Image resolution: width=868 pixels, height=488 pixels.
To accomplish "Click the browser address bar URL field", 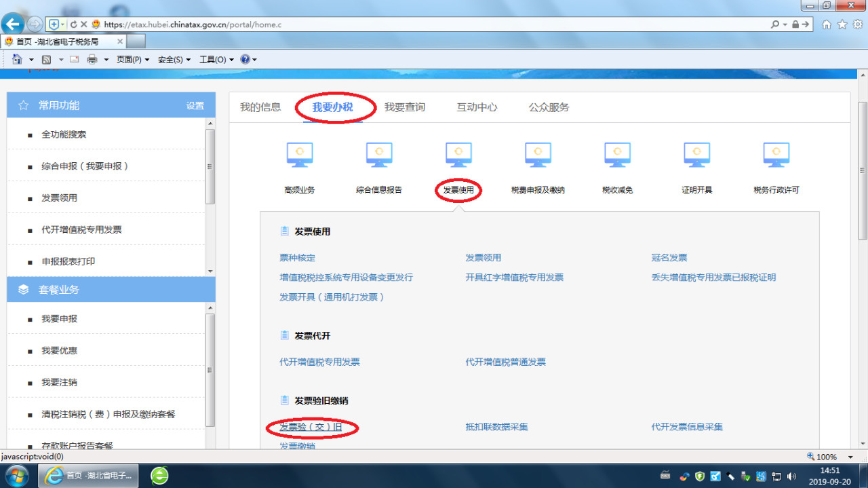I will click(x=434, y=24).
